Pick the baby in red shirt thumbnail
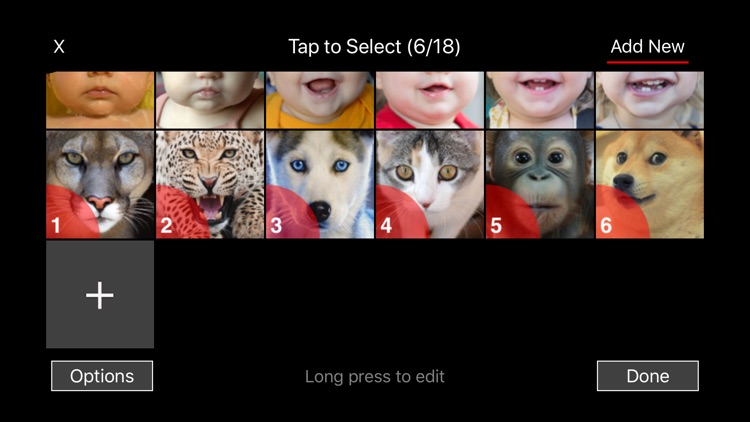750x422 pixels. pyautogui.click(x=430, y=100)
